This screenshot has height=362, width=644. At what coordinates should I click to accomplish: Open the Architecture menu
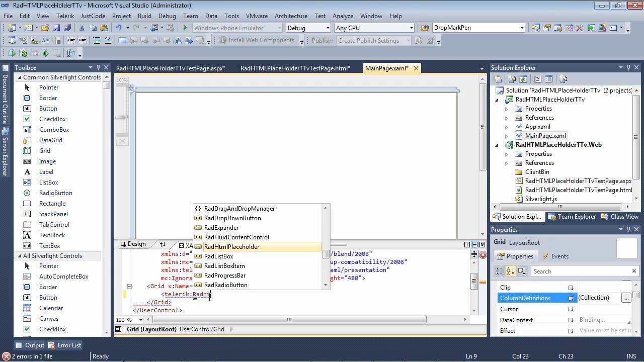291,16
